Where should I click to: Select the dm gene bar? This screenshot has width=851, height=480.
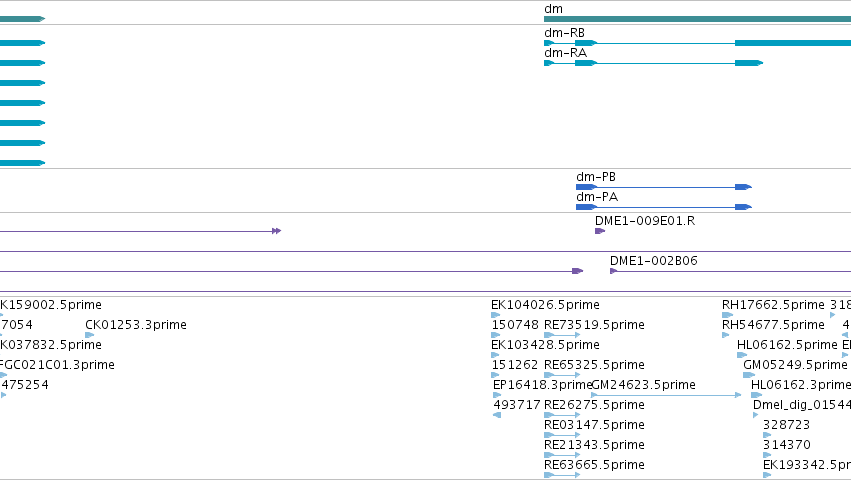tap(697, 19)
